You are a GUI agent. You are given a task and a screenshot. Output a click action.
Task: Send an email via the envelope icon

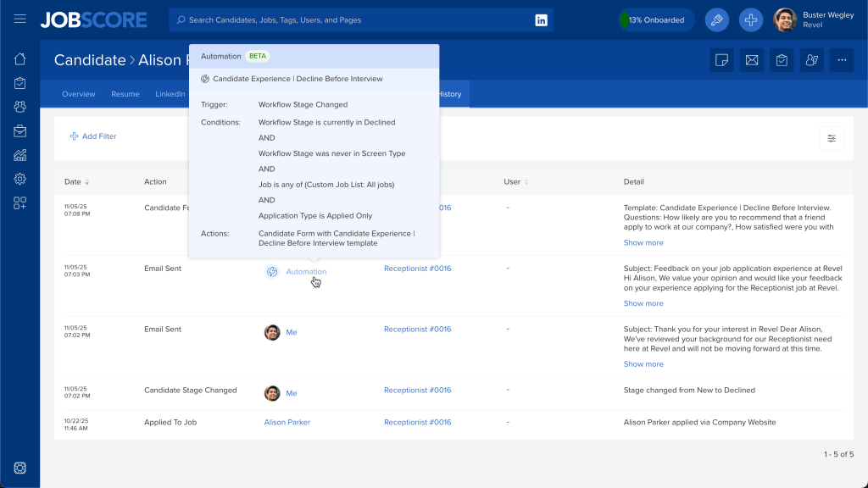(x=751, y=60)
